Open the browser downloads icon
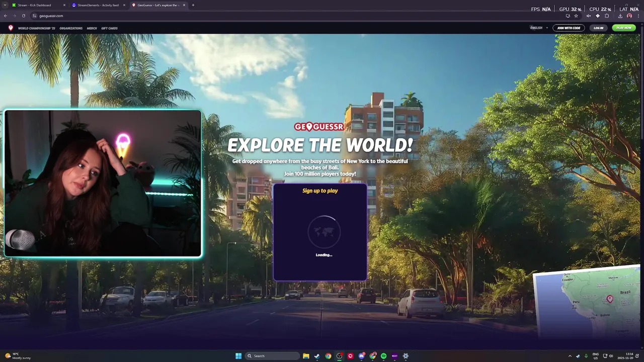644x362 pixels. pyautogui.click(x=620, y=16)
